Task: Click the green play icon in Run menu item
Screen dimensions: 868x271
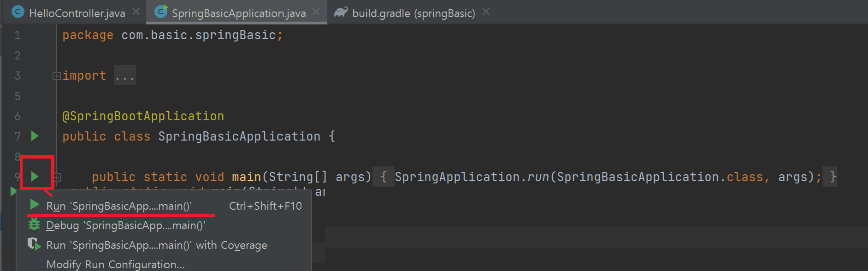Action: pos(35,204)
